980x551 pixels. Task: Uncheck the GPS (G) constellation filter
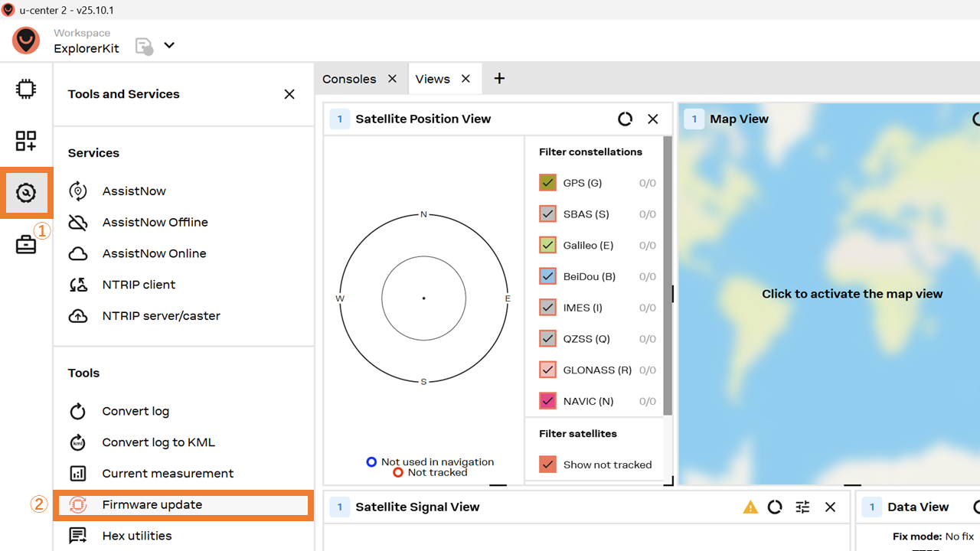pos(547,183)
